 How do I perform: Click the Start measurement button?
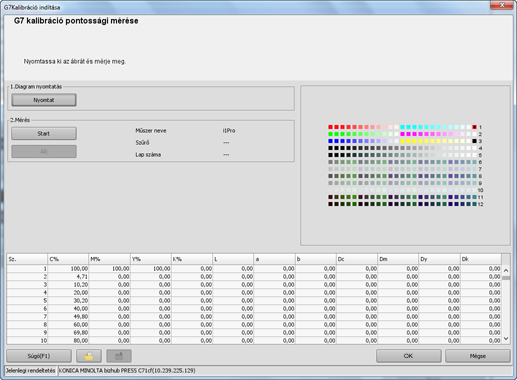pyautogui.click(x=44, y=133)
